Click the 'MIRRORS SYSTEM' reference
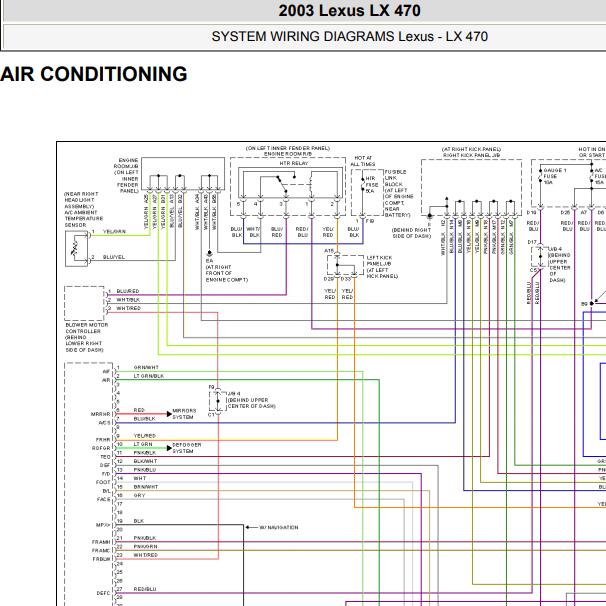The width and height of the screenshot is (606, 606). [184, 414]
